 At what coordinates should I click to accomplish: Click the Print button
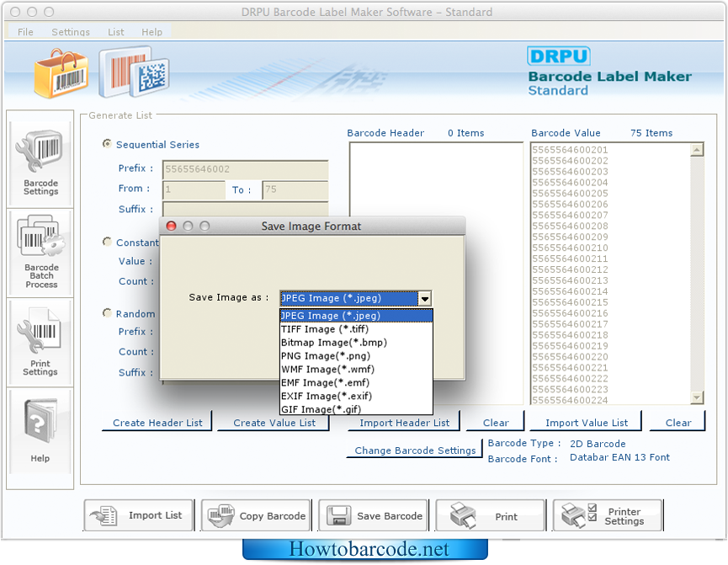click(x=491, y=515)
